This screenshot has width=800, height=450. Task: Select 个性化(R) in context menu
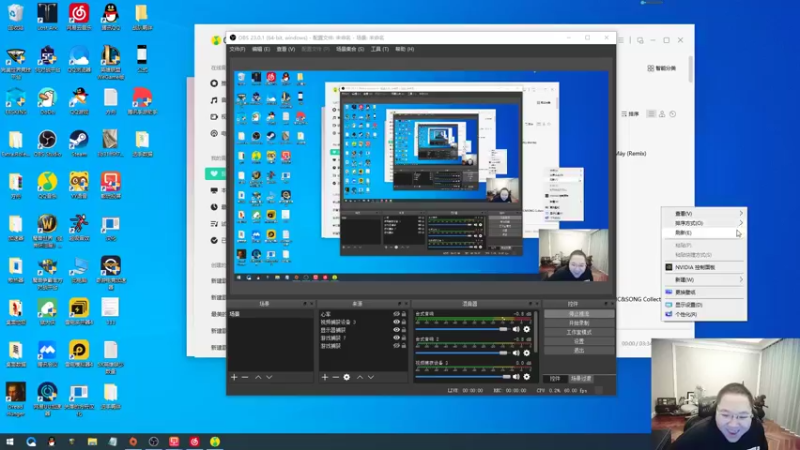[704, 314]
